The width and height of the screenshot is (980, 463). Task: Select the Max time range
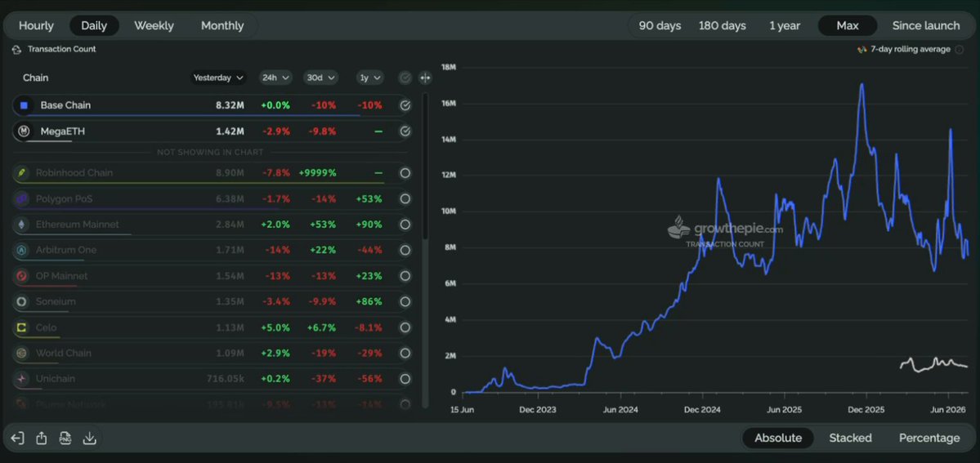point(848,25)
